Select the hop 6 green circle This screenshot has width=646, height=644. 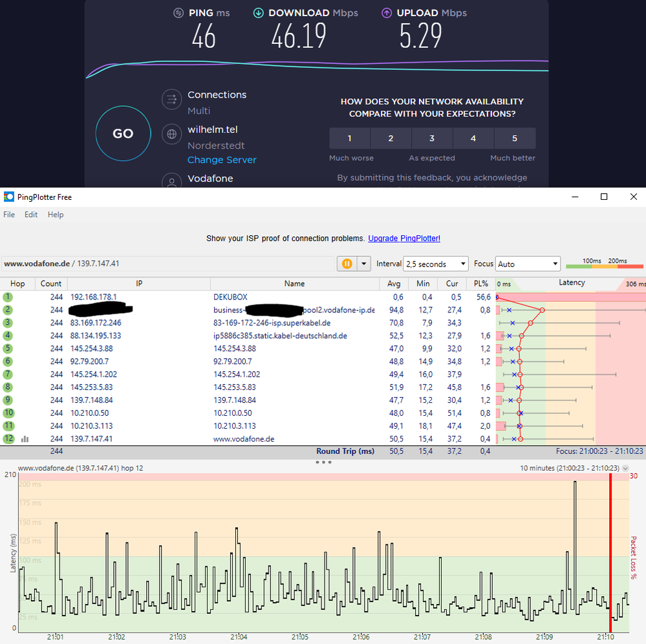coord(8,361)
